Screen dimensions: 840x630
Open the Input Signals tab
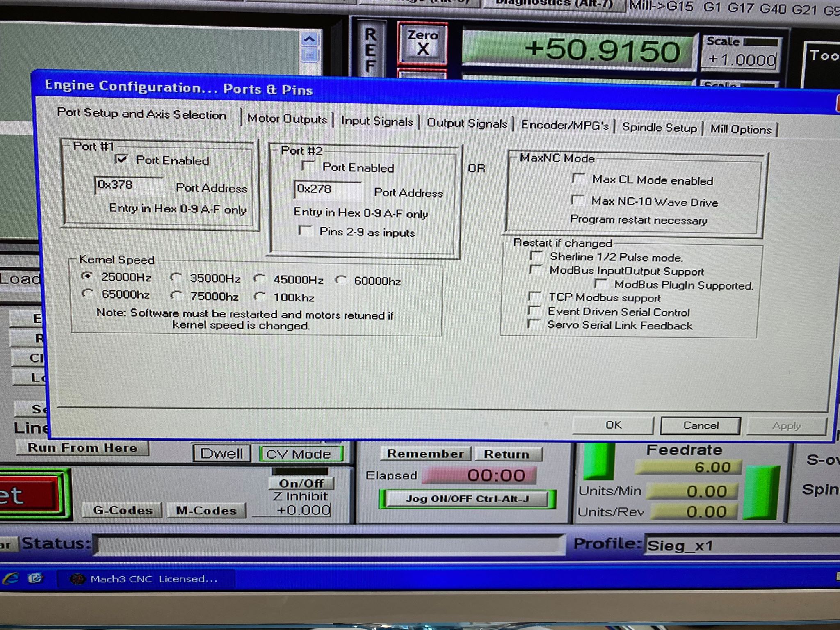click(x=377, y=121)
